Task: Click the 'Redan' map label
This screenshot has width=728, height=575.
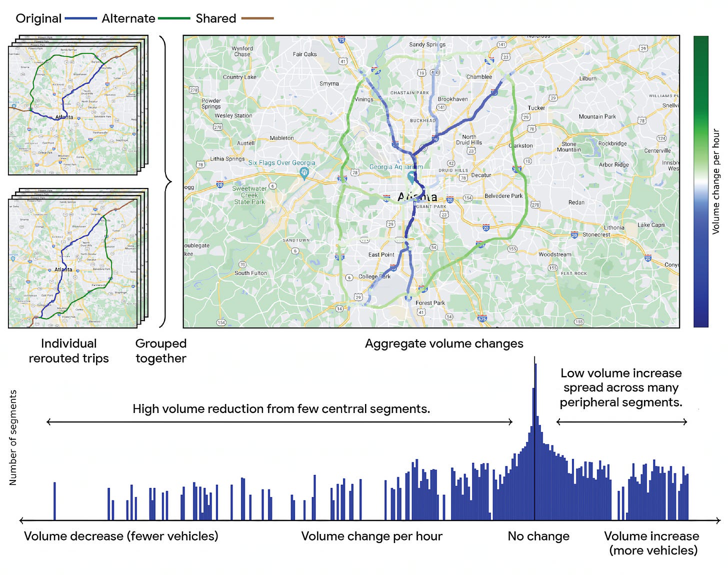Action: (576, 202)
